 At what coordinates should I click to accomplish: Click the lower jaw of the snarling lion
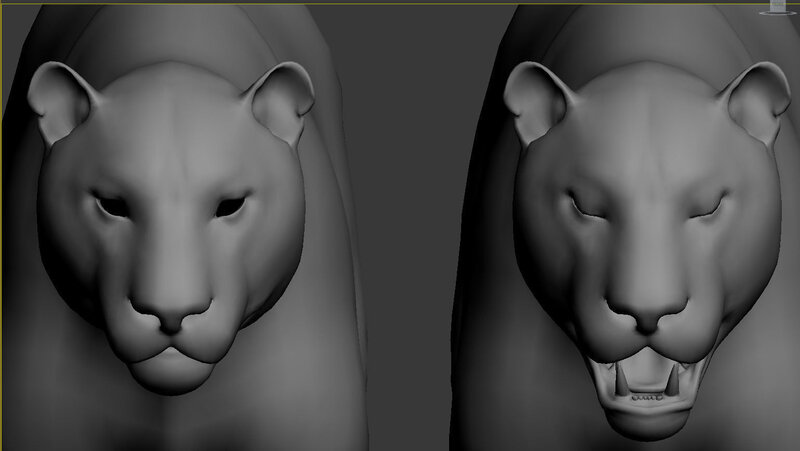coord(650,420)
